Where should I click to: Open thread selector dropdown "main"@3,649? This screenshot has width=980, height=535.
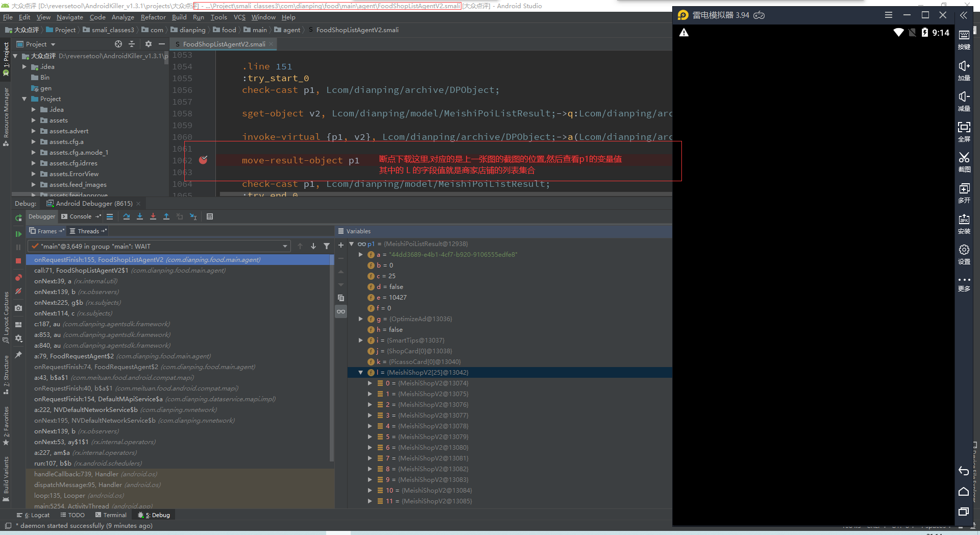(x=159, y=246)
